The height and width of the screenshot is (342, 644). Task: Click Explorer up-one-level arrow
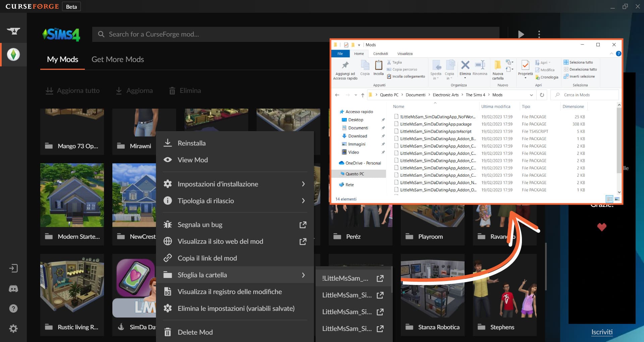[x=363, y=95]
